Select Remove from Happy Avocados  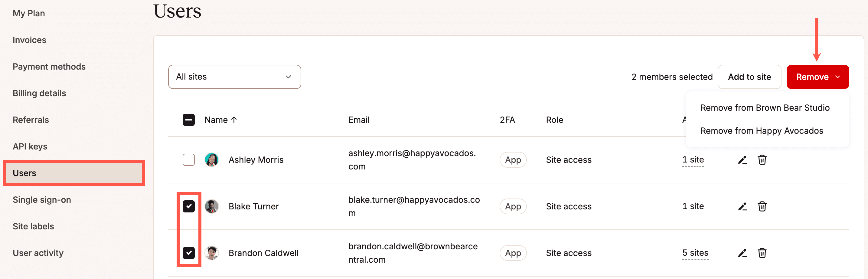762,131
